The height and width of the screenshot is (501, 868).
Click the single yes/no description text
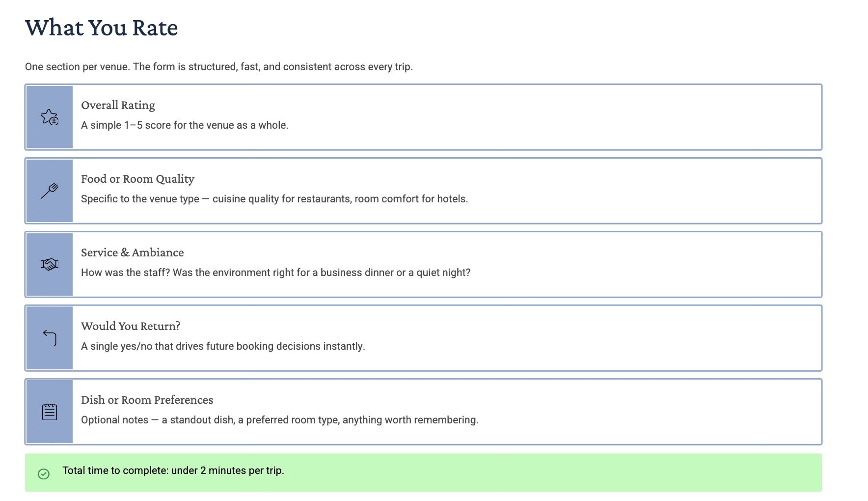tap(223, 346)
